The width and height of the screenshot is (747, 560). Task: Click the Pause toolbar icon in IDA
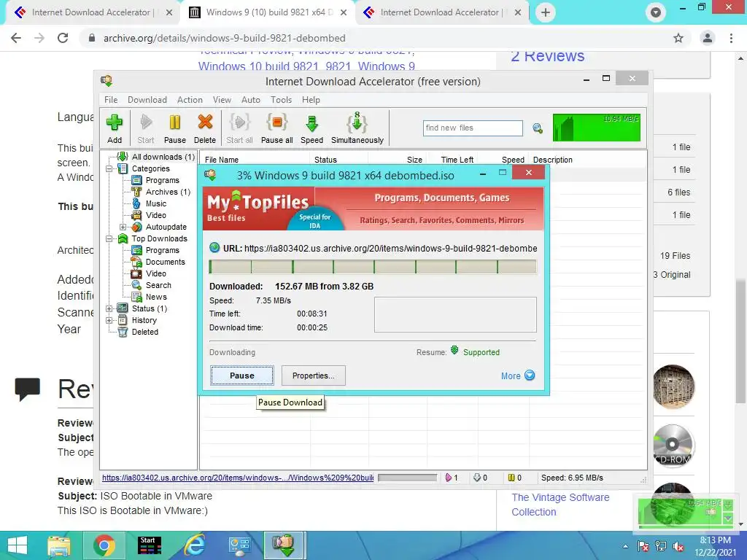[x=175, y=128]
